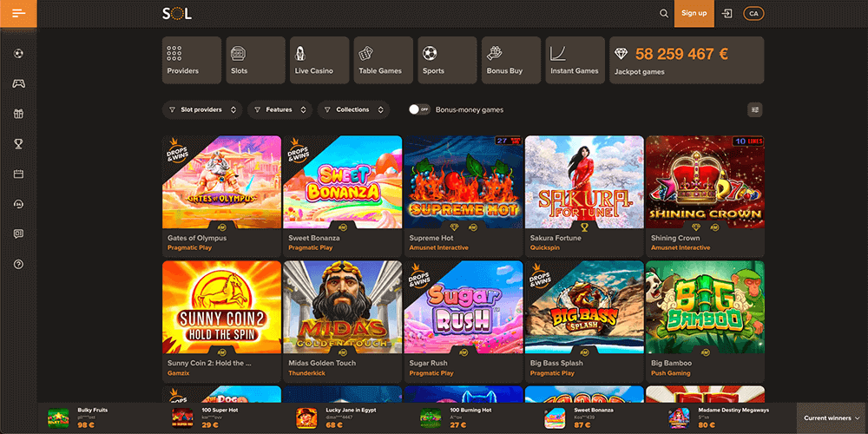Open the Sakura Fortune game thumbnail
The height and width of the screenshot is (434, 868).
point(584,182)
